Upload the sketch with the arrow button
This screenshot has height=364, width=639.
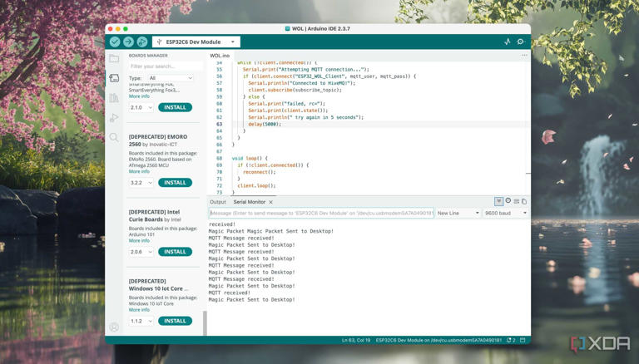(x=128, y=42)
